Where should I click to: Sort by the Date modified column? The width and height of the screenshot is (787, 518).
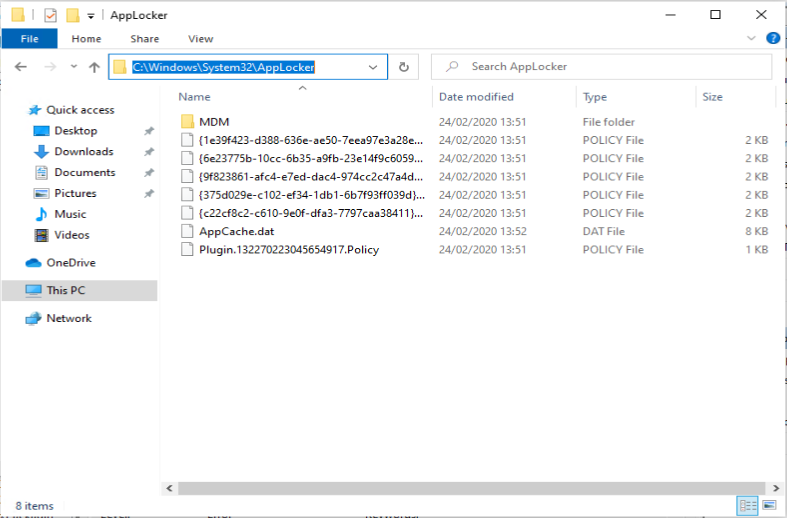(x=476, y=97)
